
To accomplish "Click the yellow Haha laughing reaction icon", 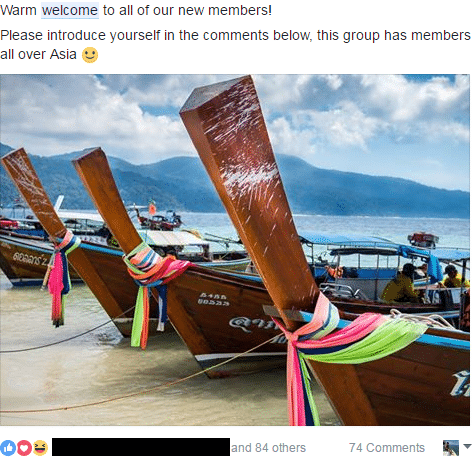I will pyautogui.click(x=40, y=448).
